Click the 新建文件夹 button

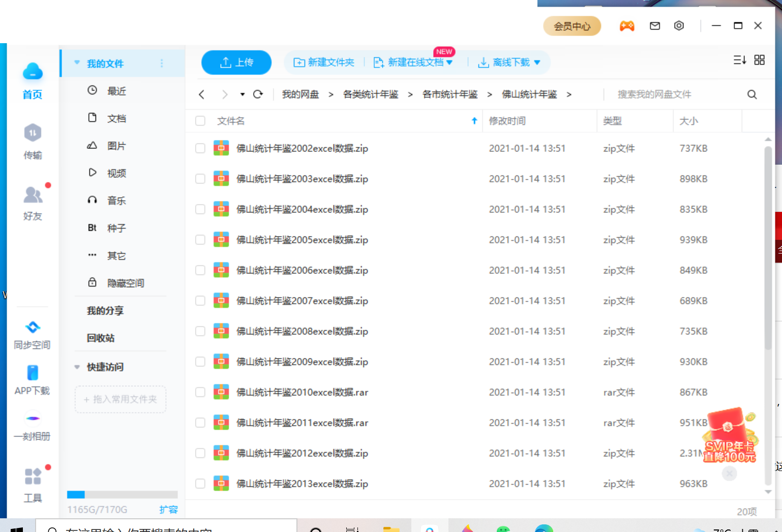click(x=324, y=62)
